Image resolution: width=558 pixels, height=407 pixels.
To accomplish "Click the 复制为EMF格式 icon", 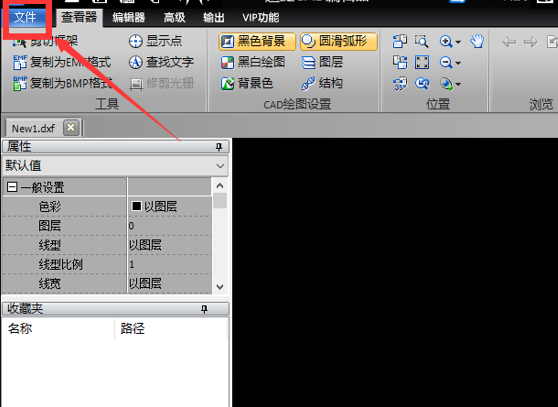I will tap(20, 62).
